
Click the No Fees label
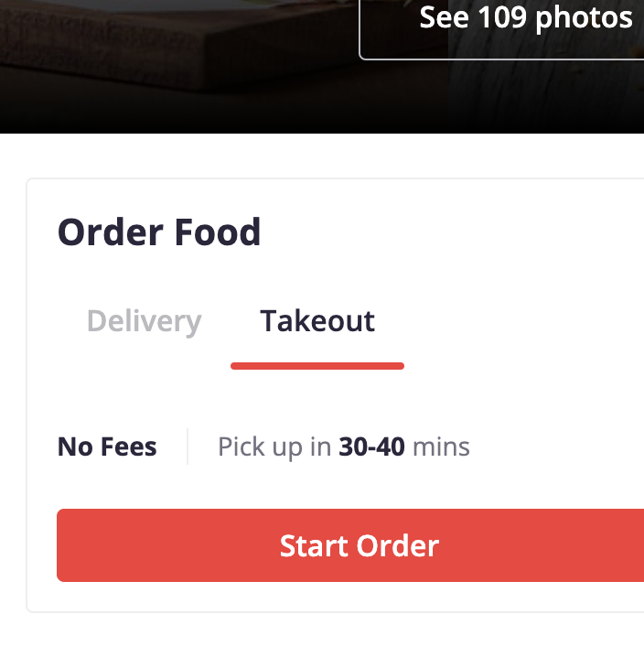(x=107, y=447)
